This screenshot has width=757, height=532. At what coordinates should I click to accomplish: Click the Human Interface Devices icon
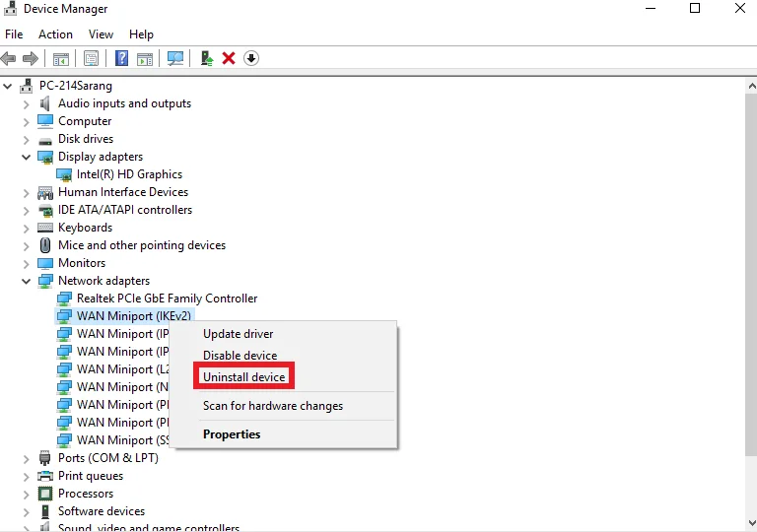click(x=45, y=193)
